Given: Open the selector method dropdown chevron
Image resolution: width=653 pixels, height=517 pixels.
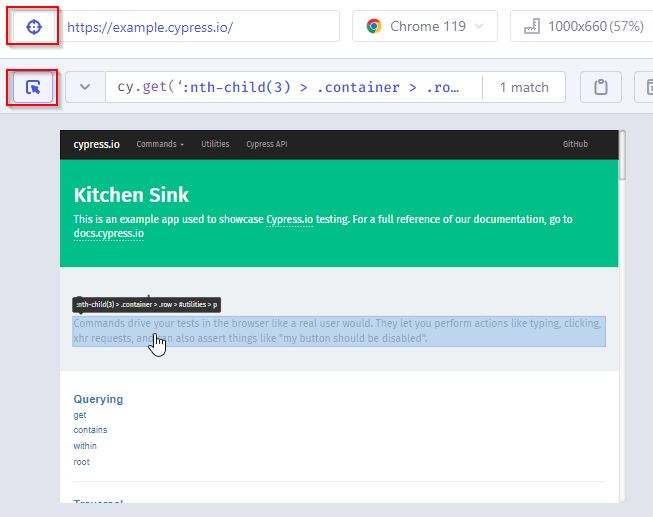Looking at the screenshot, I should 85,87.
